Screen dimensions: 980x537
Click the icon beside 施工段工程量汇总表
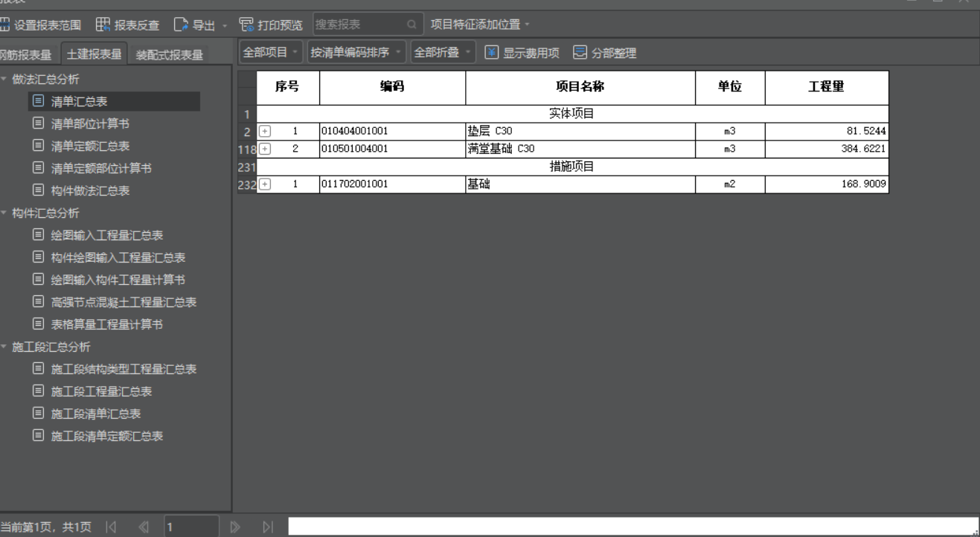38,392
